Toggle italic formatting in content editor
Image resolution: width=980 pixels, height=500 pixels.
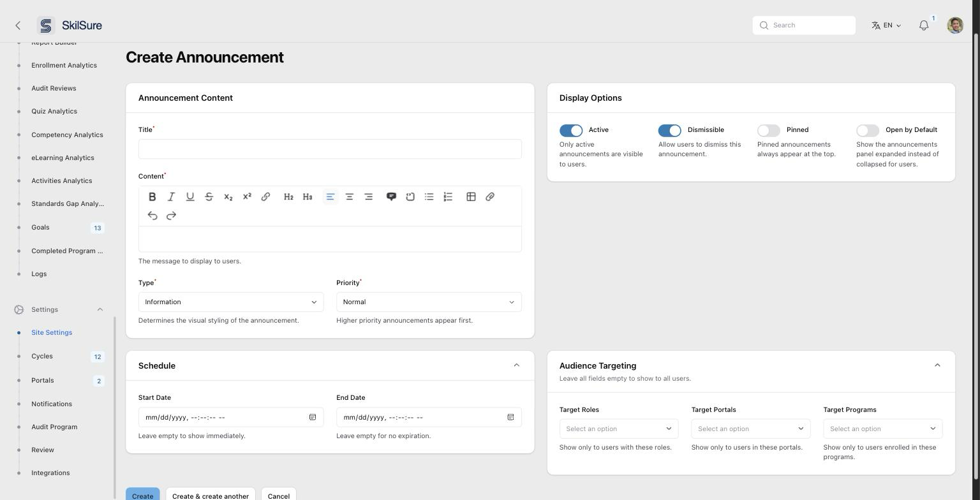(x=171, y=196)
